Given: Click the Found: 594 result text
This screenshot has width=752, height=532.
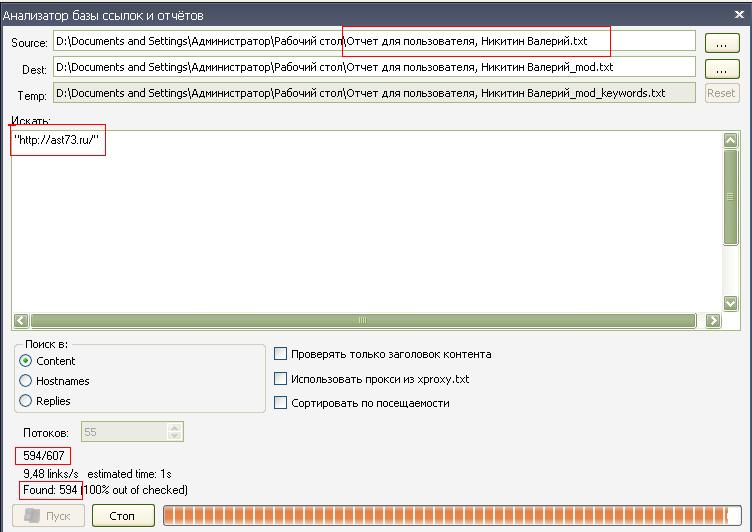Looking at the screenshot, I should click(50, 490).
